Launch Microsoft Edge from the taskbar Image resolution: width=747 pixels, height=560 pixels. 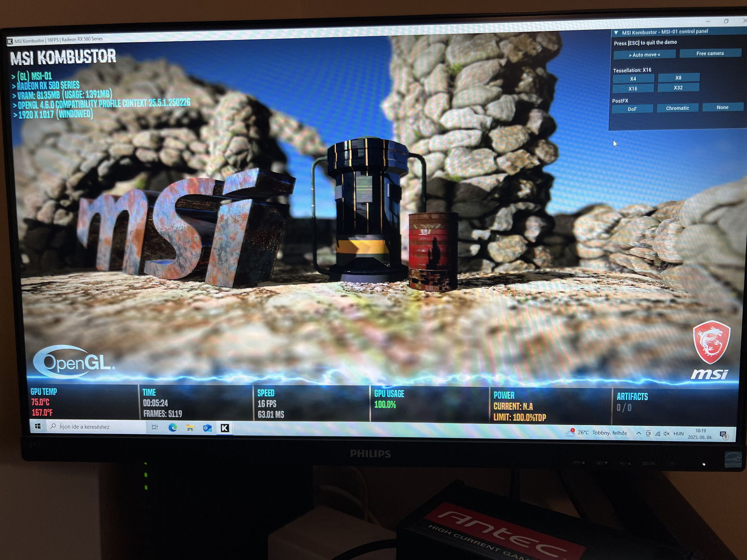point(172,428)
